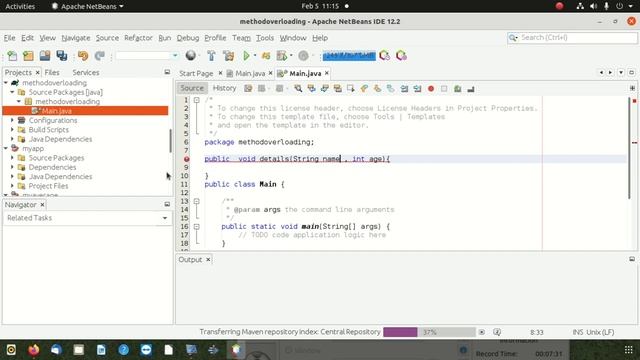Collapse the Source Packages [java] node
The image size is (640, 360).
click(x=12, y=92)
